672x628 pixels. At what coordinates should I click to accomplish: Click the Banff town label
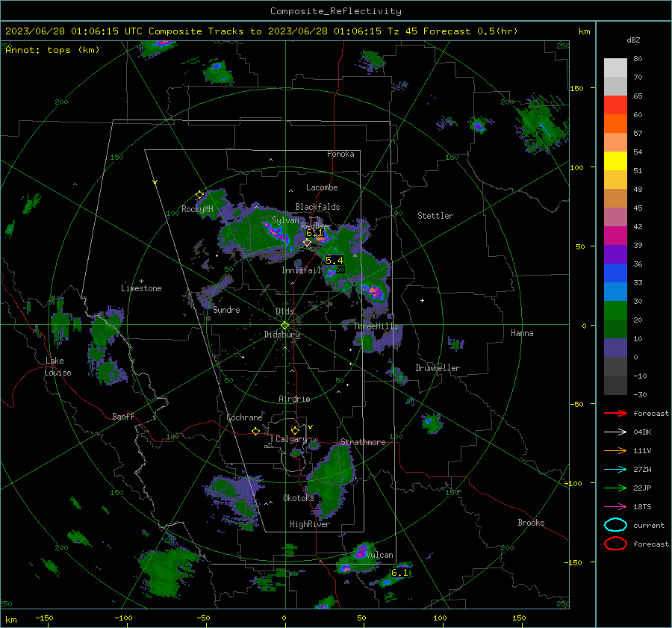pyautogui.click(x=123, y=416)
